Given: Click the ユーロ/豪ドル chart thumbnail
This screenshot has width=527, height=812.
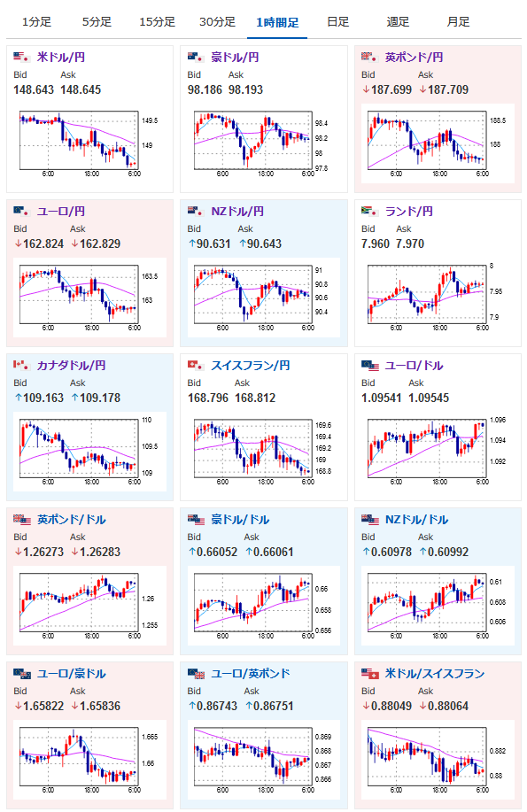Looking at the screenshot, I should pyautogui.click(x=88, y=761).
